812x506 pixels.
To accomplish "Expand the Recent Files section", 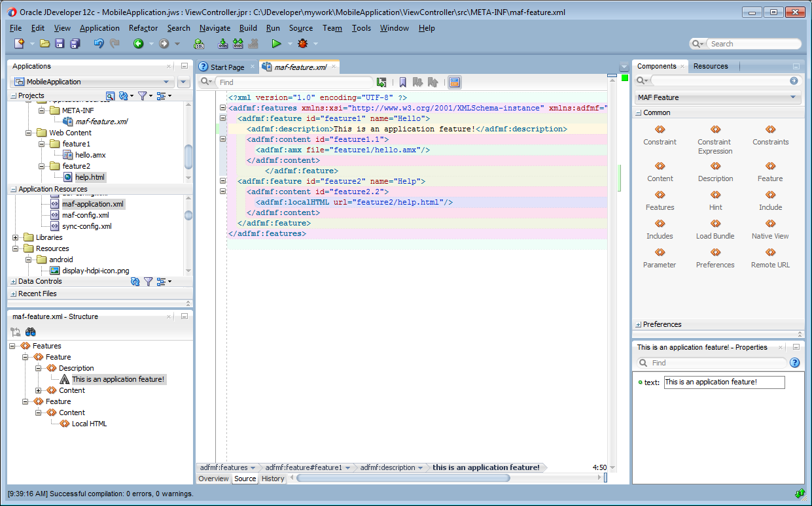I will (x=14, y=294).
